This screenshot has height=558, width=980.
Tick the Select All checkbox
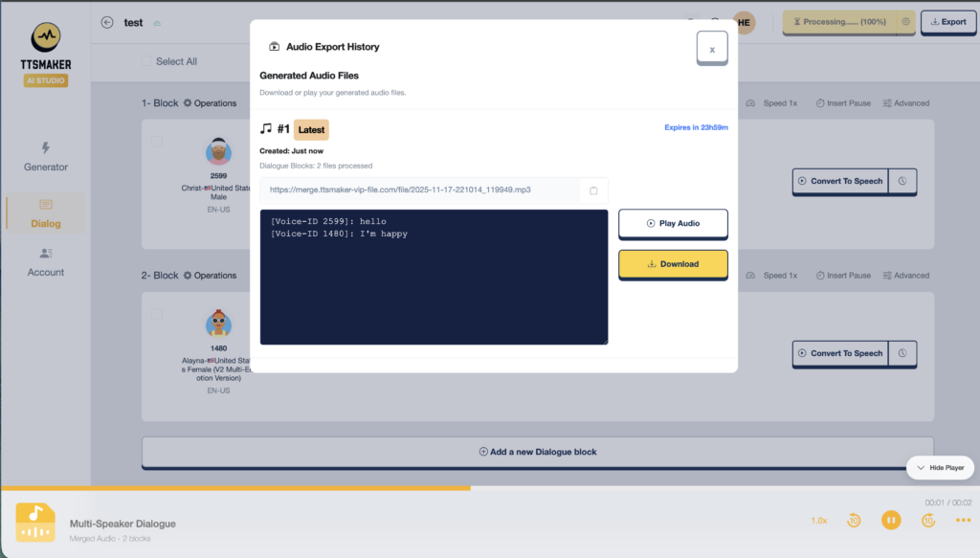(147, 61)
